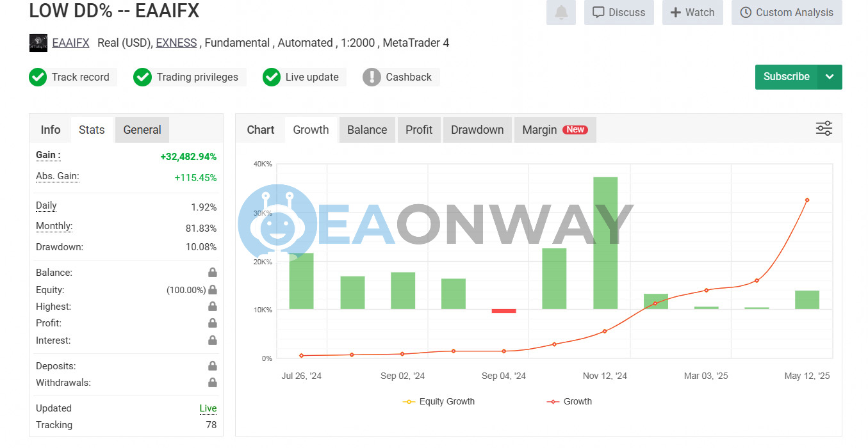Click the green Subscribe button
This screenshot has height=448, width=868.
pyautogui.click(x=787, y=77)
